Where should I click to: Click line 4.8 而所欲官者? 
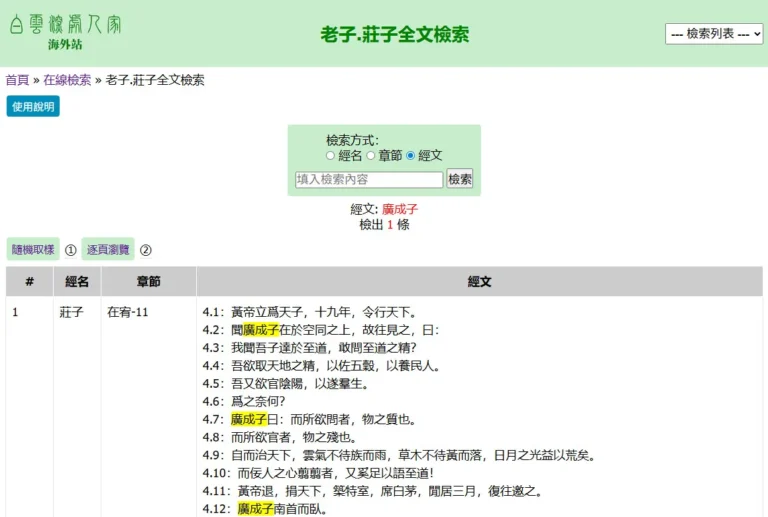coord(280,438)
